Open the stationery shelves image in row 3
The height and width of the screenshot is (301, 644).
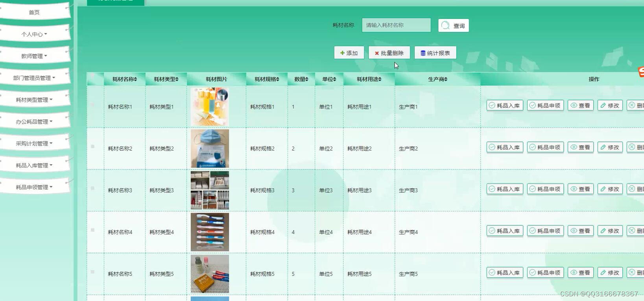pyautogui.click(x=210, y=190)
